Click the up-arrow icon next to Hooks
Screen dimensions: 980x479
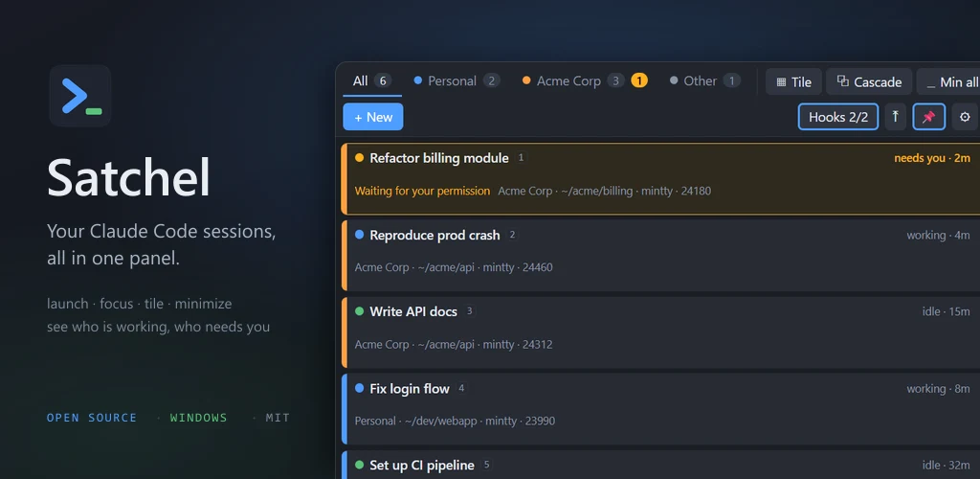tap(895, 117)
